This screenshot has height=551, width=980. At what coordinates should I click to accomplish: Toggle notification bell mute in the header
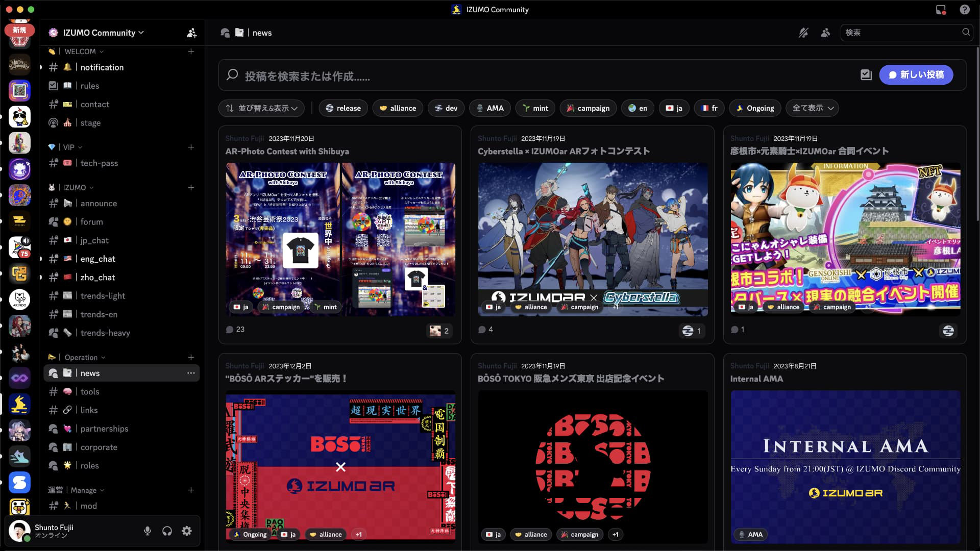pyautogui.click(x=803, y=33)
